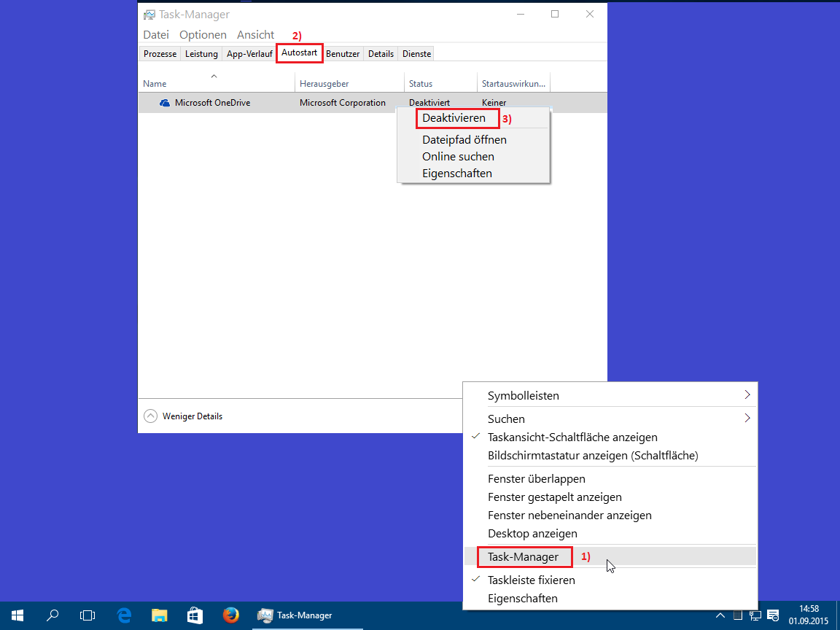Open the Datei menu
Screen dimensions: 840x630
click(156, 35)
